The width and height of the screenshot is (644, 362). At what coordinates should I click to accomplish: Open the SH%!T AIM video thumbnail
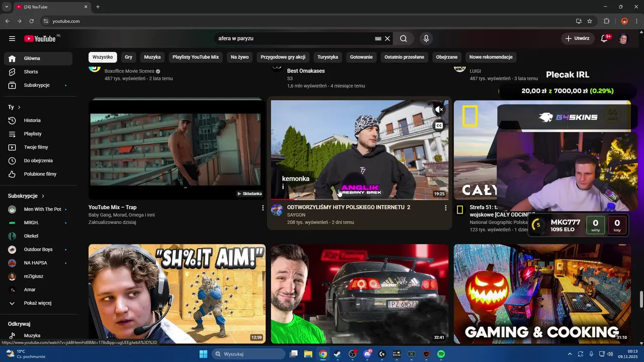click(177, 294)
